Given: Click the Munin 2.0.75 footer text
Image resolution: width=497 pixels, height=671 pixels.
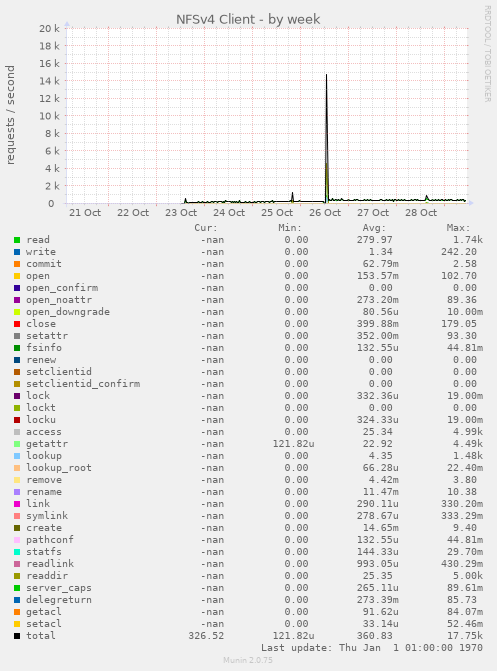Looking at the screenshot, I should point(248,660).
